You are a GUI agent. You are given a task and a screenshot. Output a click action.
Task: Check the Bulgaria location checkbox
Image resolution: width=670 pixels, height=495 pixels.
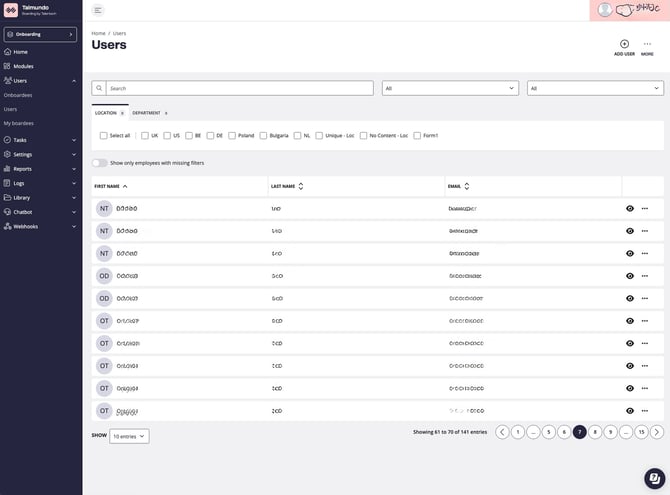pyautogui.click(x=263, y=136)
